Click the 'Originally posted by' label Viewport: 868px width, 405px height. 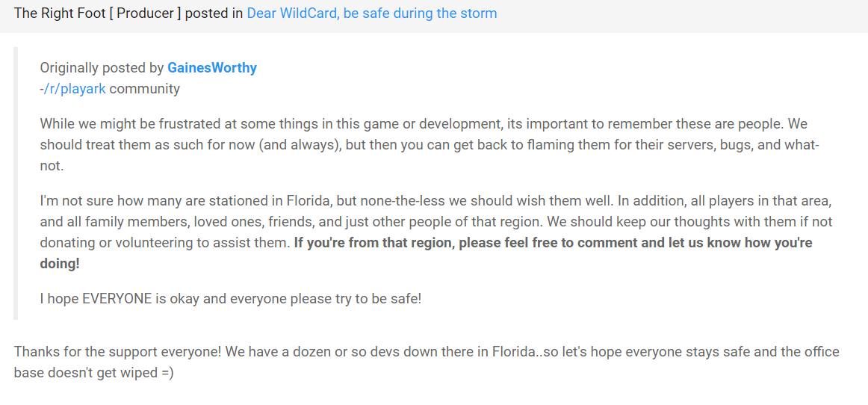(102, 68)
